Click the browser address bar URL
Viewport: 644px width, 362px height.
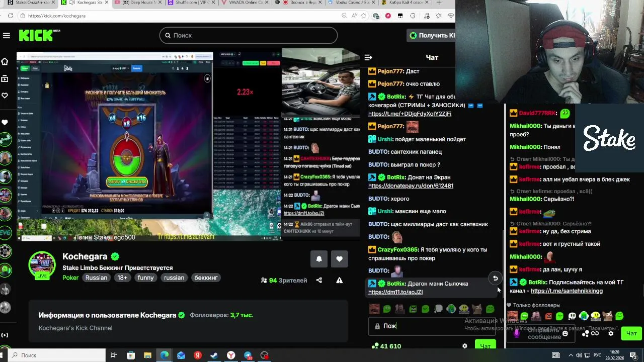(57, 16)
